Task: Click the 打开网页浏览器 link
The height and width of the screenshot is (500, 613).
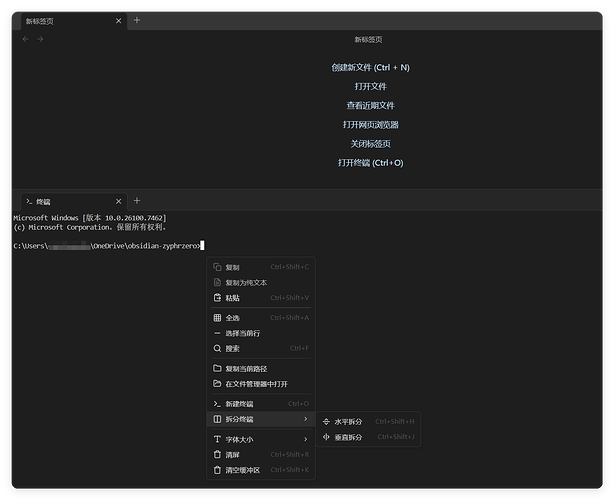Action: click(x=371, y=124)
